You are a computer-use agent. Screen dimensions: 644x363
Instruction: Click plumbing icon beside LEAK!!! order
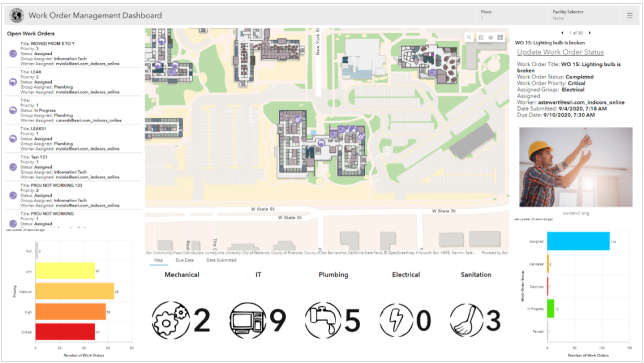point(13,138)
